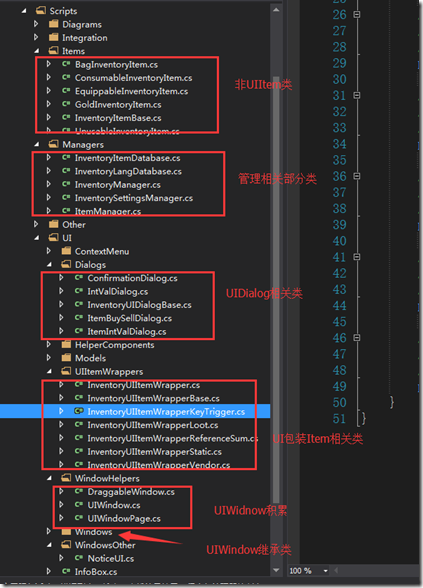This screenshot has width=423, height=588.
Task: Click the C# icon of NoticeUI.cs
Action: pos(79,558)
